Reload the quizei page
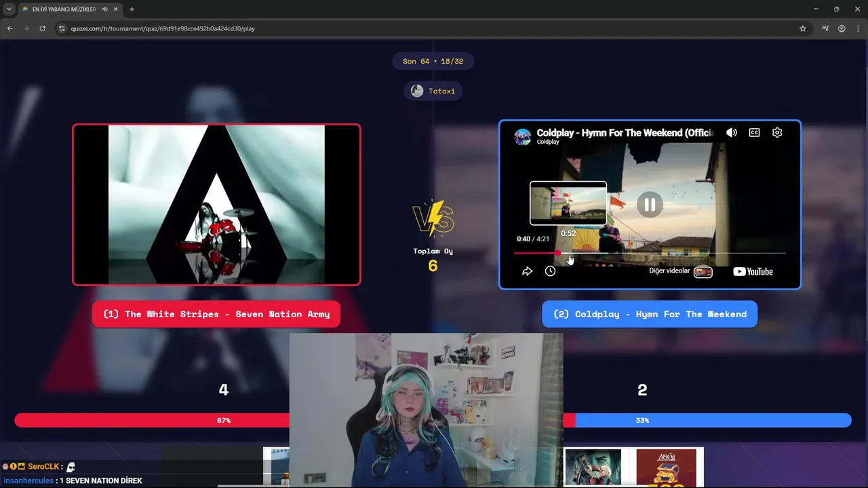The height and width of the screenshot is (488, 868). 42,28
